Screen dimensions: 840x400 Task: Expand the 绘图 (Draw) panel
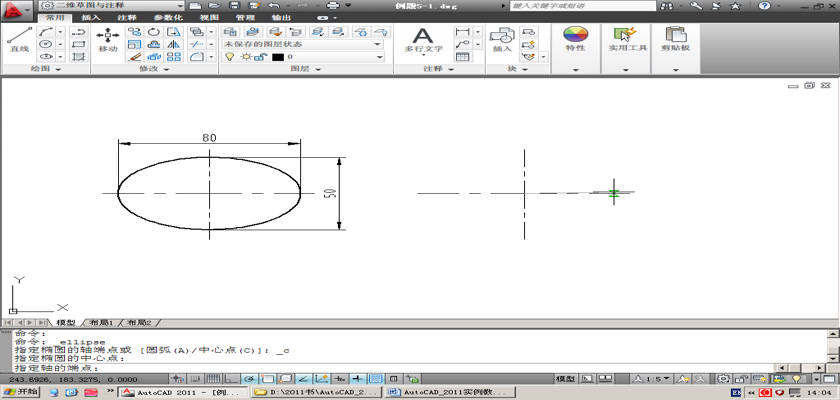46,70
